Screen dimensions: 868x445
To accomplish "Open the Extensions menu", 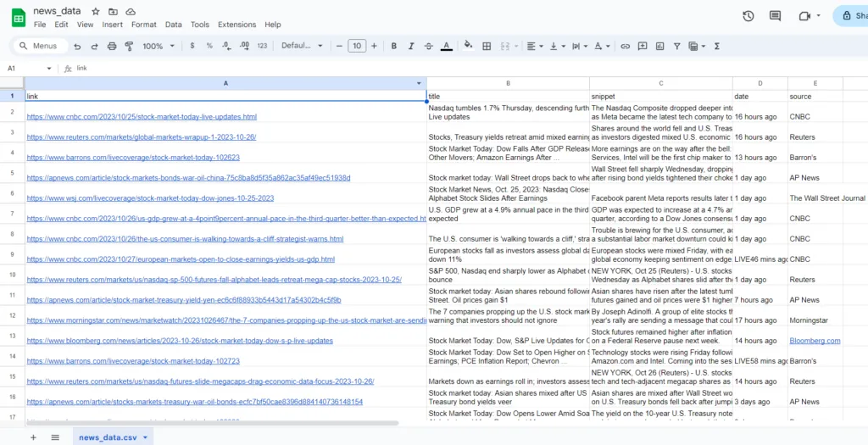I will coord(236,25).
